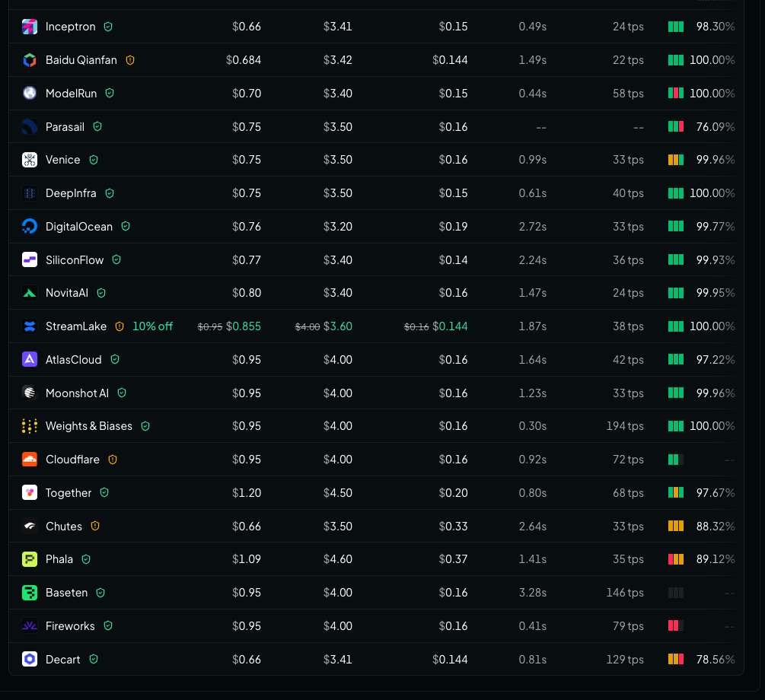Screen dimensions: 765x700
Task: Click the 99.93% uptime for SiliconFlow
Action: (x=716, y=259)
